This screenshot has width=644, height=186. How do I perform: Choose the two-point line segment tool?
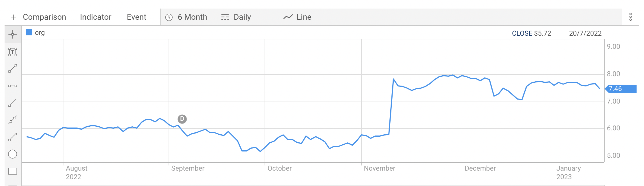click(x=13, y=68)
